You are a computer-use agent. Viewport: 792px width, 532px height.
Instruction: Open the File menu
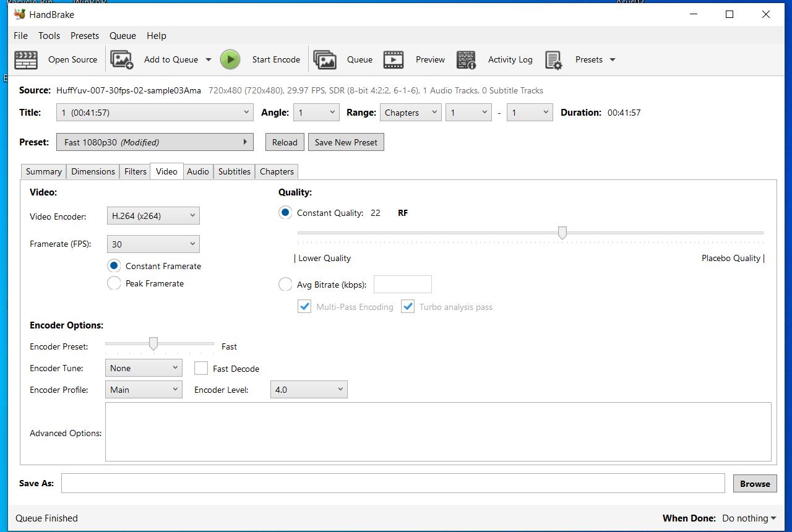pos(20,36)
